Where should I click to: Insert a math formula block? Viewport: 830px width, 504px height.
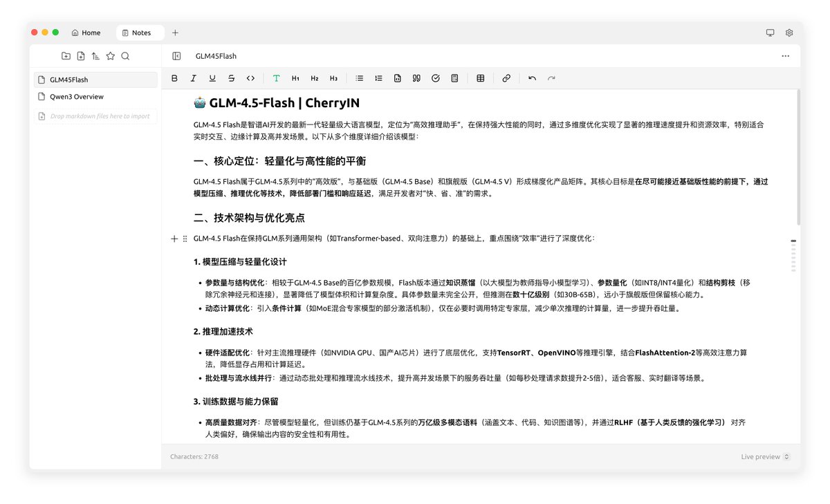coord(454,78)
